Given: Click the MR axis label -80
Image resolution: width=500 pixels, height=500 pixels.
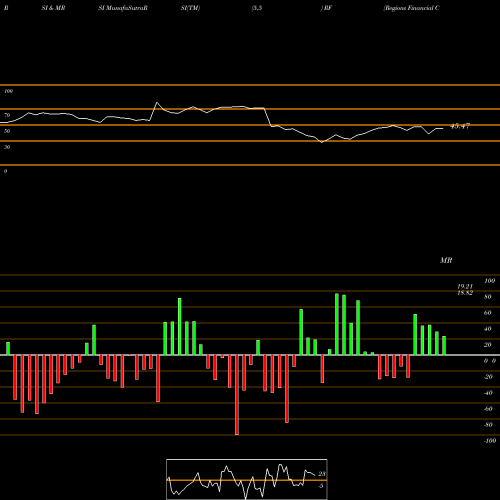Looking at the screenshot, I should click(x=488, y=425).
